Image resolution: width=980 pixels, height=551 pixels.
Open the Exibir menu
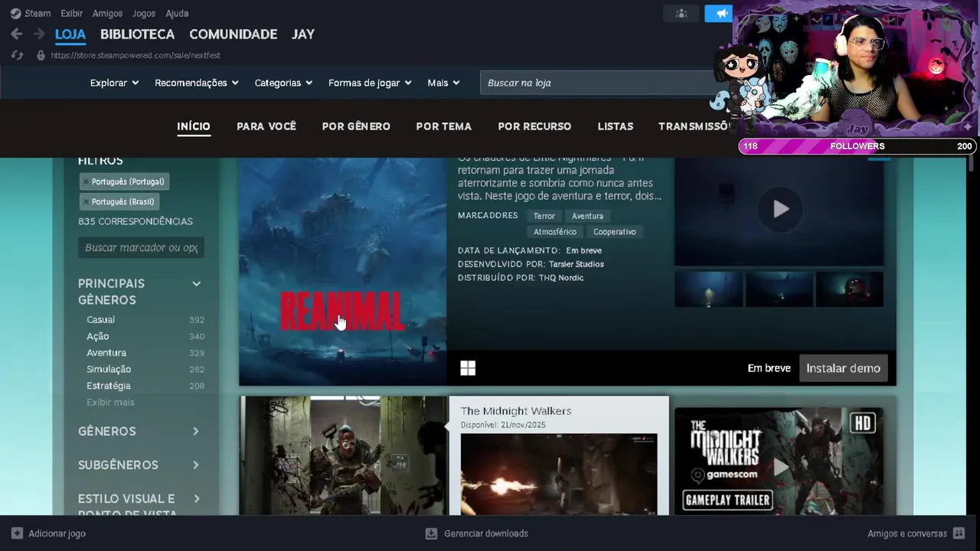click(x=71, y=13)
